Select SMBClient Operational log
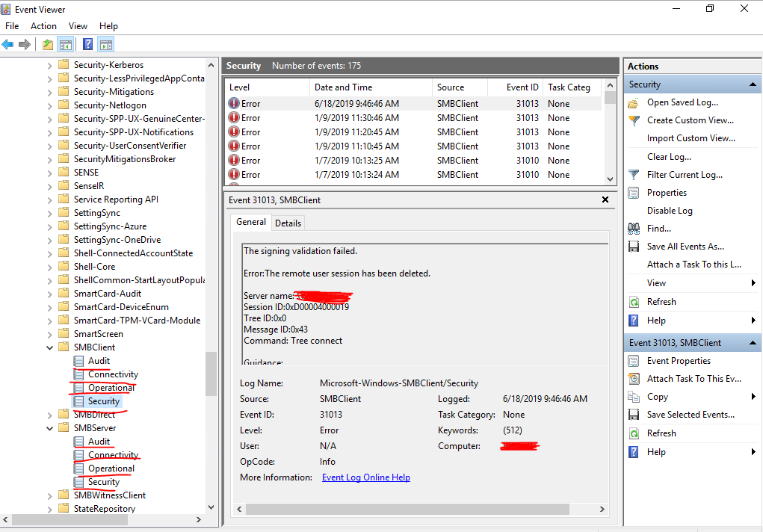Viewport: 763px width, 532px height. [111, 388]
